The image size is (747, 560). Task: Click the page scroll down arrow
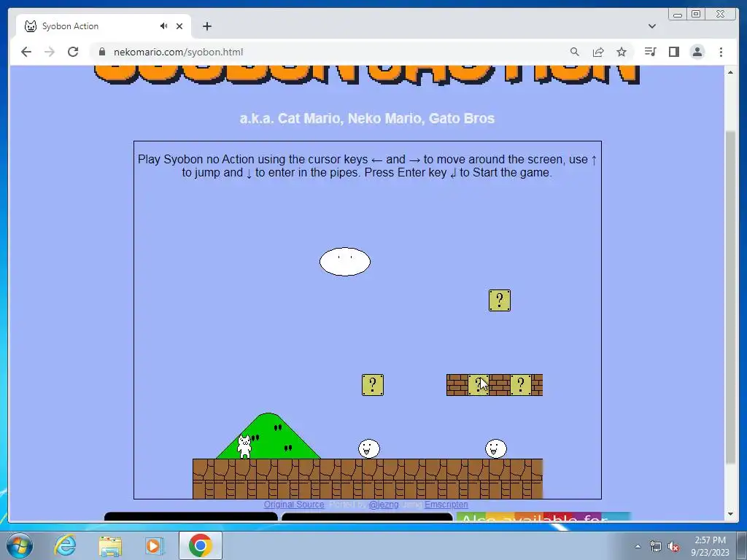(x=730, y=514)
